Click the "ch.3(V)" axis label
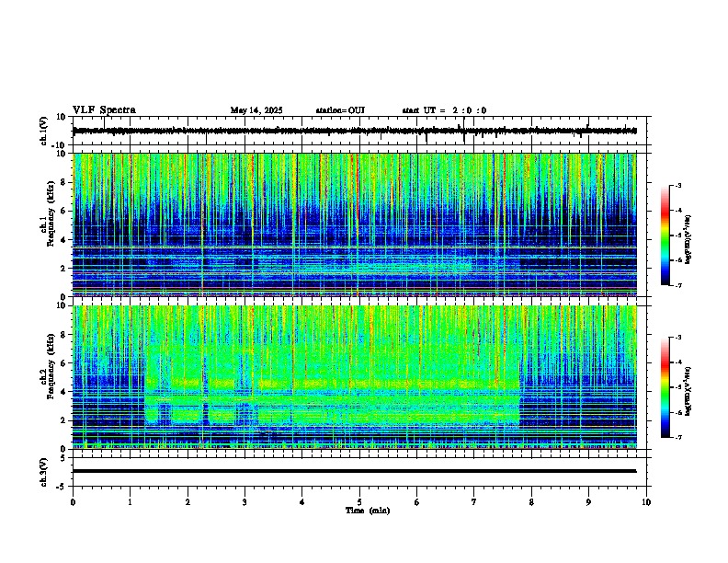Viewport: 728px width, 563px height. click(44, 473)
